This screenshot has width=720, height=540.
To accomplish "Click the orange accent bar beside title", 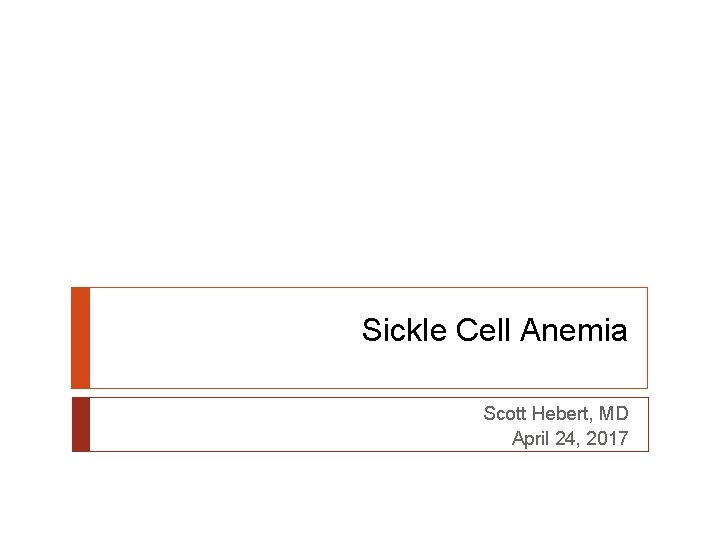I will 81,338.
